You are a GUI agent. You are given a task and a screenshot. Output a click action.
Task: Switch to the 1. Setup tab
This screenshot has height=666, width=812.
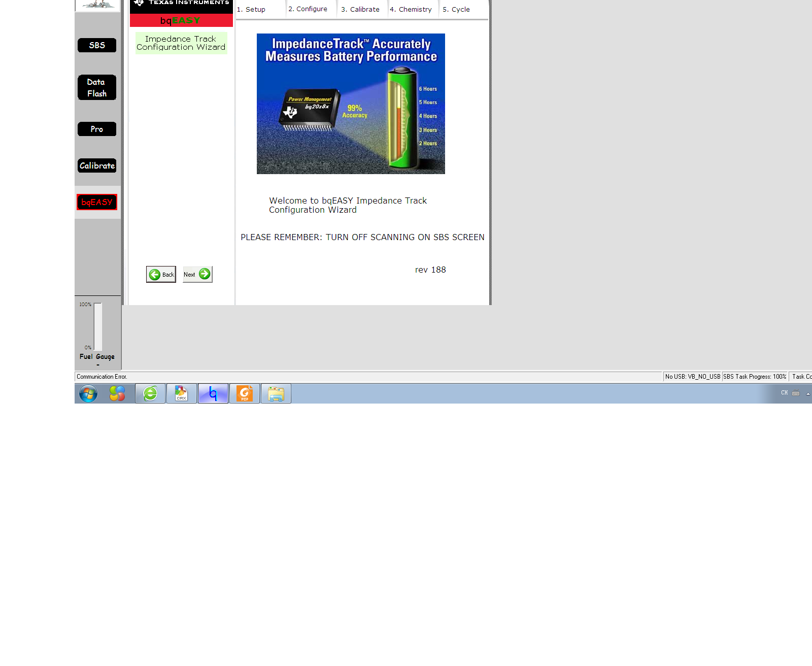coord(260,9)
